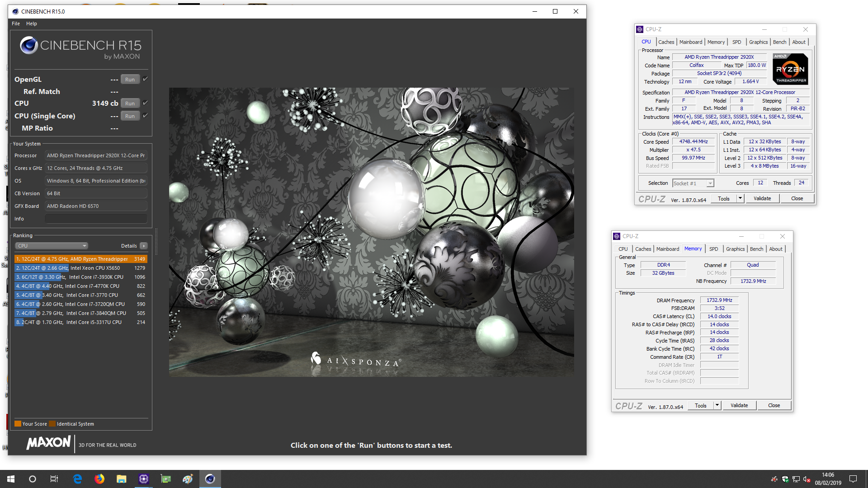Select the Intel Xeon CPU X5650 ranking row
868x488 pixels.
pos(81,268)
